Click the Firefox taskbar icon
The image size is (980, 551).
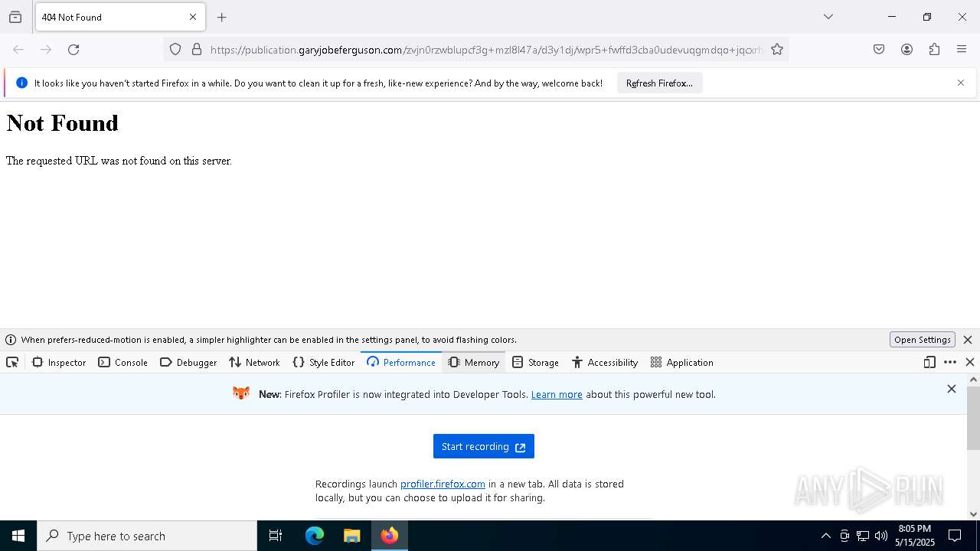(390, 536)
